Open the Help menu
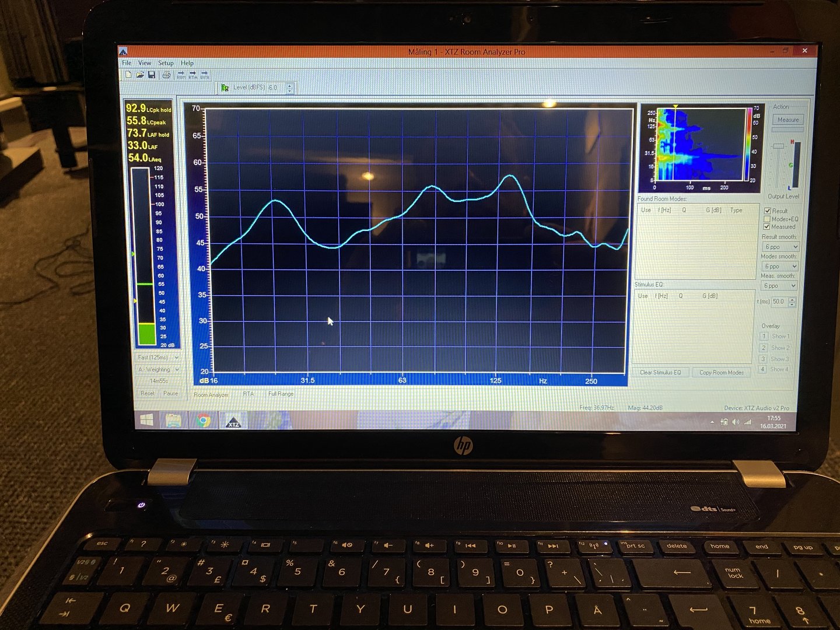Viewport: 840px width, 630px height. click(x=187, y=63)
